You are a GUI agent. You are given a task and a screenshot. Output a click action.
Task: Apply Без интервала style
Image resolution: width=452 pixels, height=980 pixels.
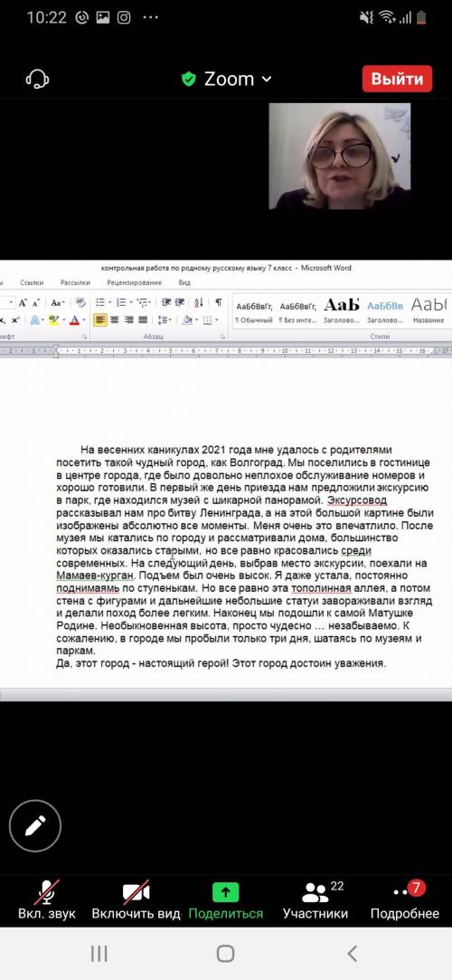pyautogui.click(x=297, y=310)
